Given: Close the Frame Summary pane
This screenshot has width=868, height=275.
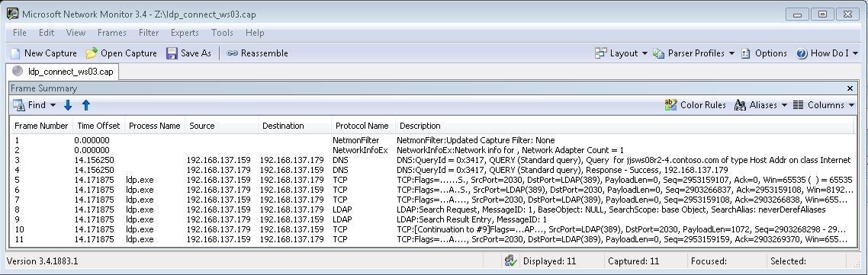Looking at the screenshot, I should coord(850,88).
